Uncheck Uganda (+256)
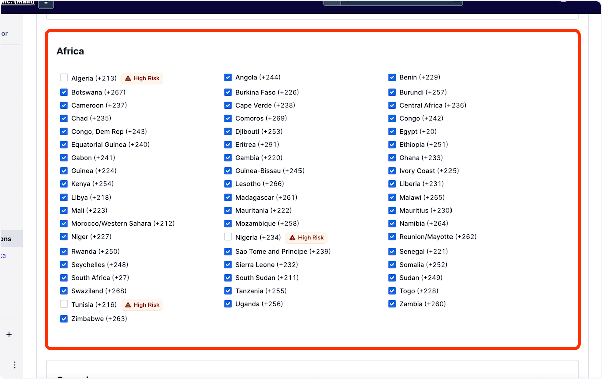The height and width of the screenshot is (379, 602). (x=228, y=304)
